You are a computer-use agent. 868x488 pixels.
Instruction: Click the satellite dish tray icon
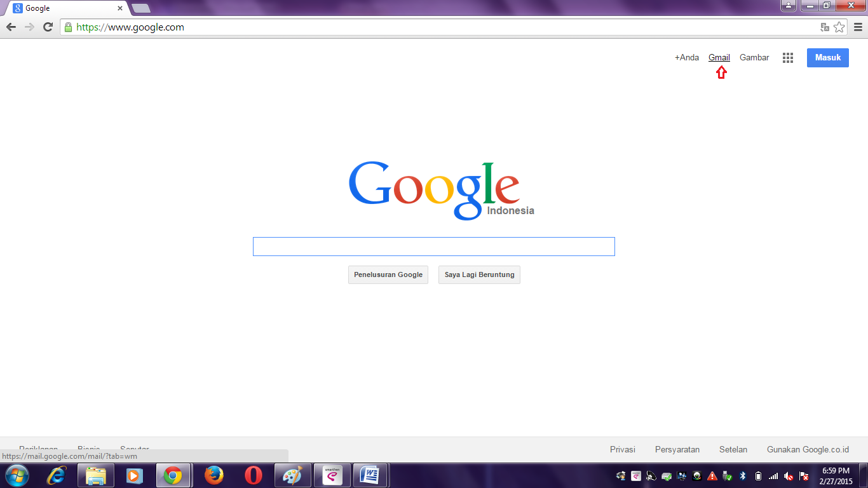pos(651,476)
